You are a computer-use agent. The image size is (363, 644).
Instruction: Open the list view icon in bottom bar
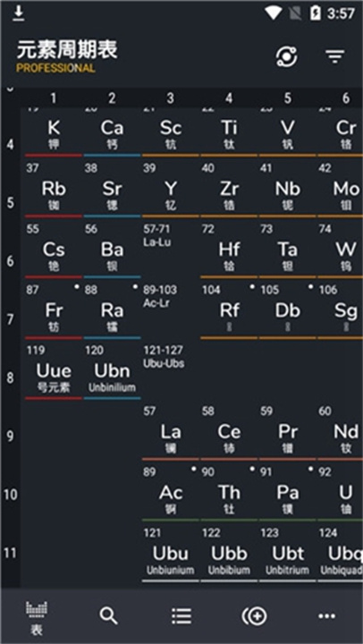[181, 615]
